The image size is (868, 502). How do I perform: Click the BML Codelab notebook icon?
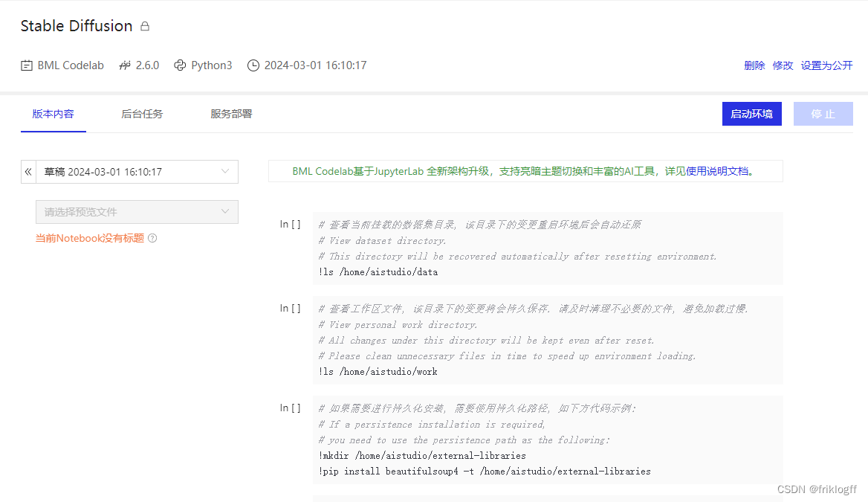point(27,65)
